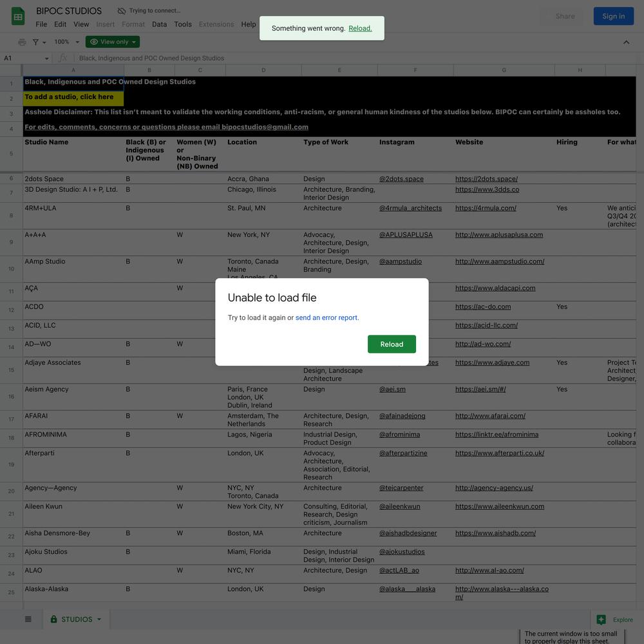This screenshot has height=644, width=644.
Task: Open the Tools menu
Action: (x=183, y=24)
